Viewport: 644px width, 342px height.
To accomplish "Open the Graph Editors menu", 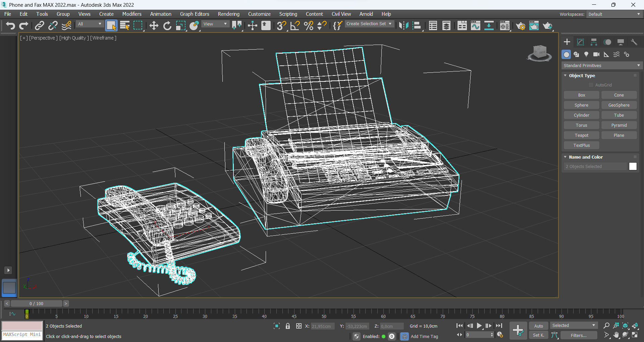I will 195,14.
